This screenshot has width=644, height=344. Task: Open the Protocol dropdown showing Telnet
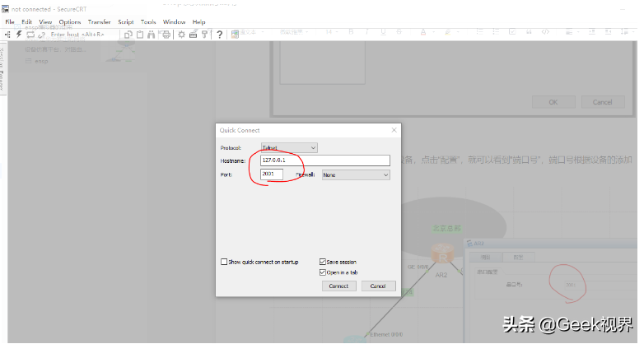point(289,147)
